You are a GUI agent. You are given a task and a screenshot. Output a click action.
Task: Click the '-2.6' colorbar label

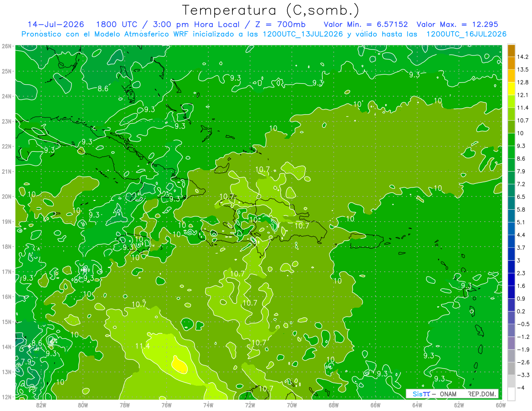point(523,362)
